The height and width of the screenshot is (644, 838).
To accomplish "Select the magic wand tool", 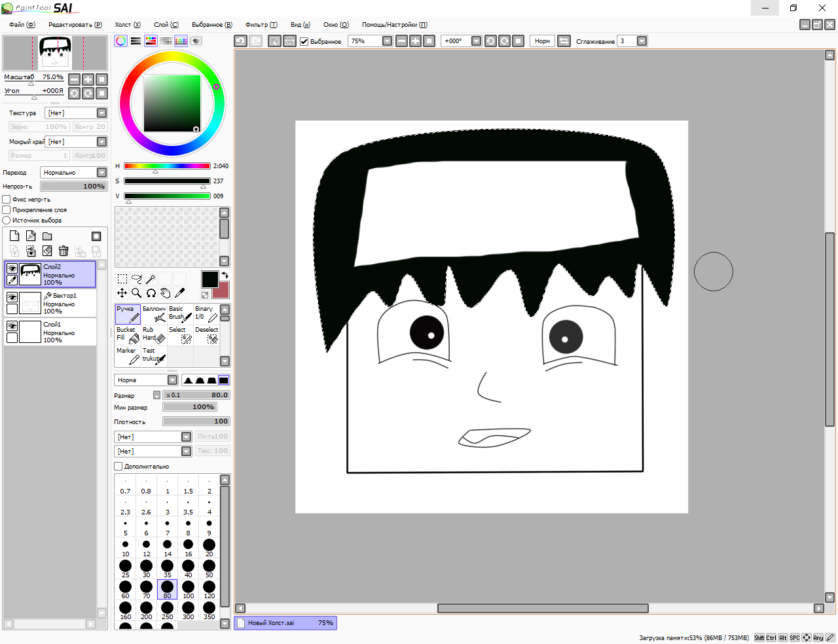I will [x=151, y=279].
